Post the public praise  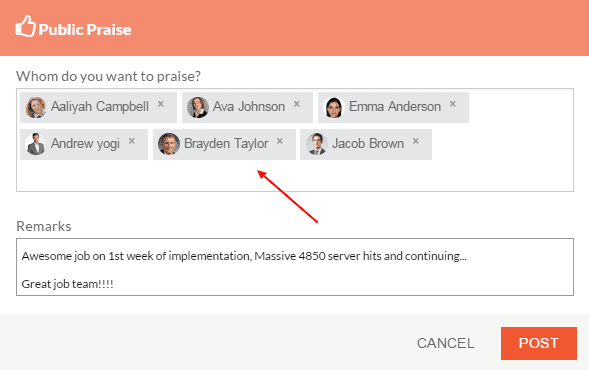pos(539,343)
